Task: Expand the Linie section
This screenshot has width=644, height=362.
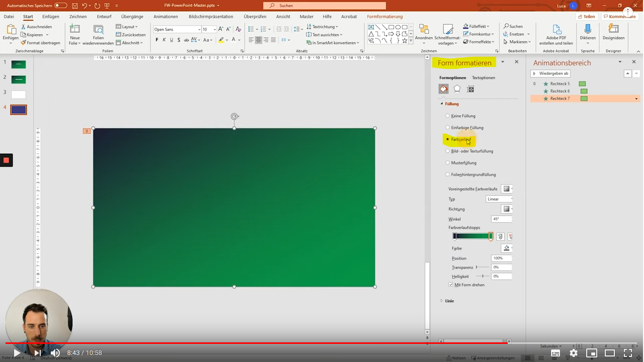Action: [x=442, y=301]
